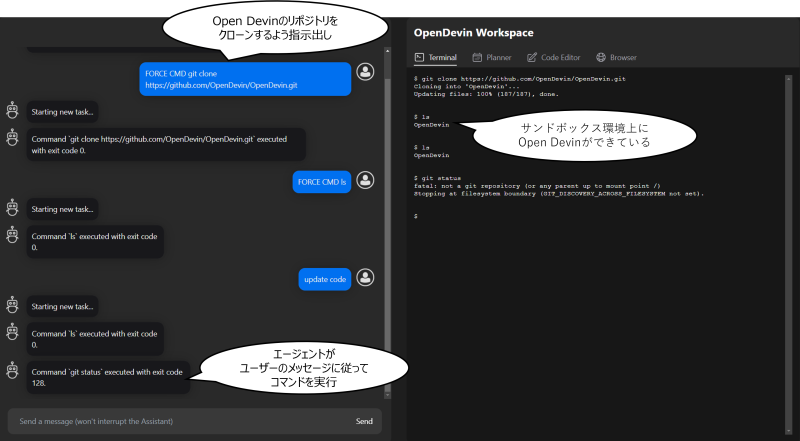This screenshot has height=441, width=800.
Task: Click chat scrollbar up arrow
Action: (387, 51)
